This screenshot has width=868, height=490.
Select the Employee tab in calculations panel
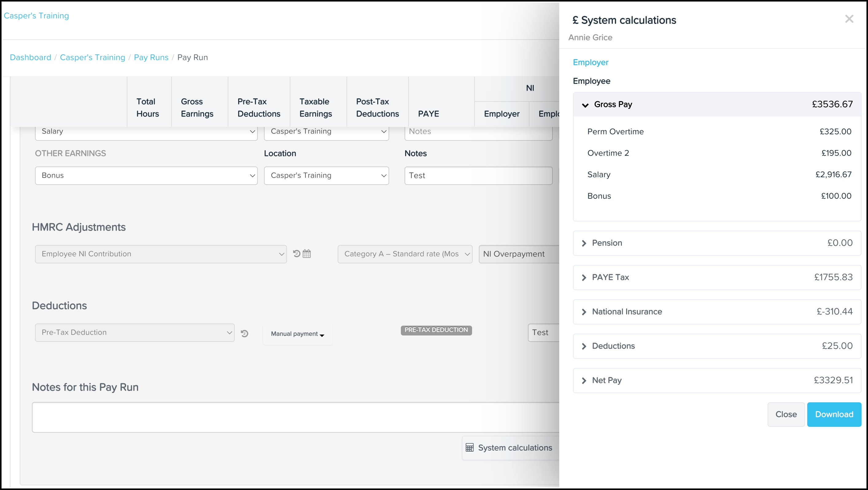(x=591, y=81)
